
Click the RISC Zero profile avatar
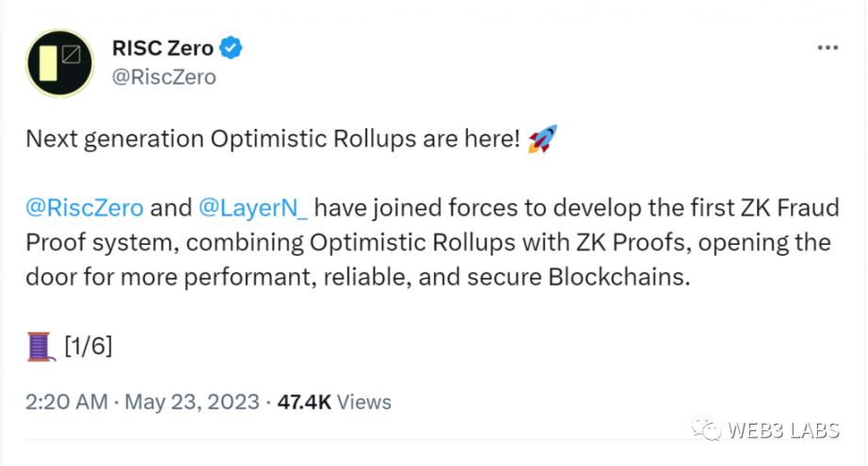tap(59, 63)
